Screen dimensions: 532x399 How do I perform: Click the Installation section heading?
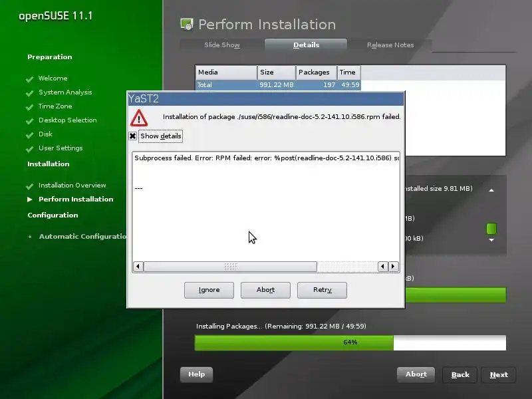(x=48, y=164)
